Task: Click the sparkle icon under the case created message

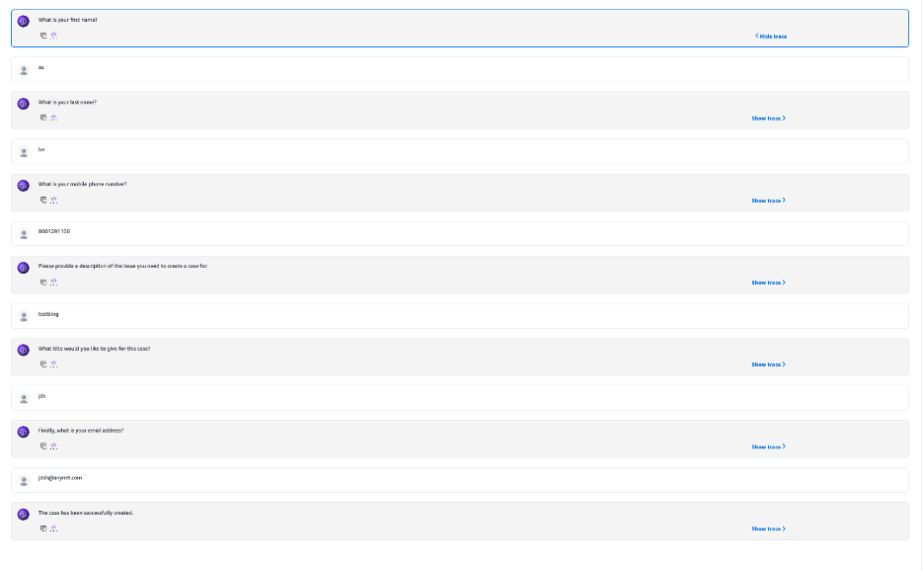Action: 53,529
